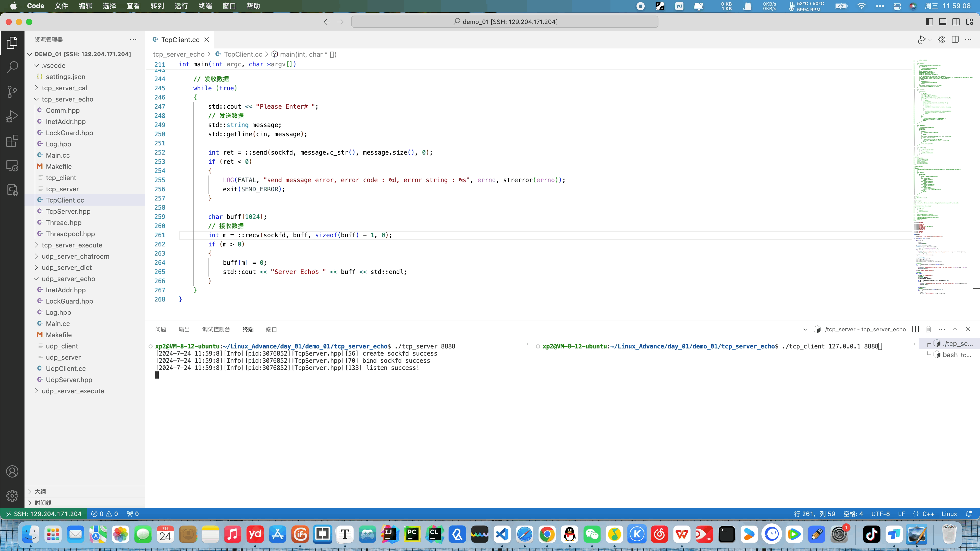Open the Run and Debug view

click(12, 116)
